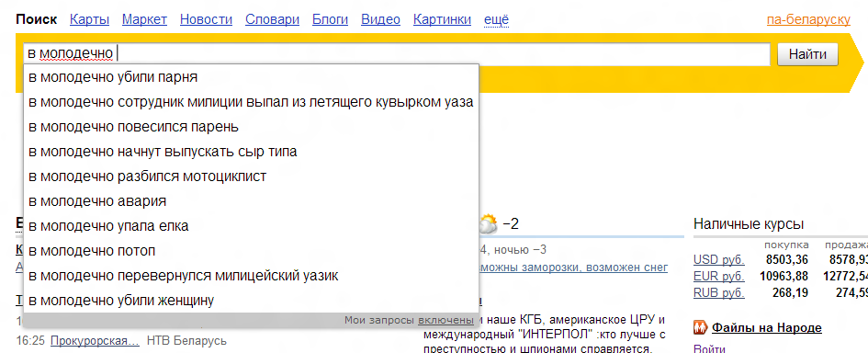The image size is (868, 353).
Task: Choose suggestion в молодечно разбился мотоциклист
Action: [x=251, y=176]
